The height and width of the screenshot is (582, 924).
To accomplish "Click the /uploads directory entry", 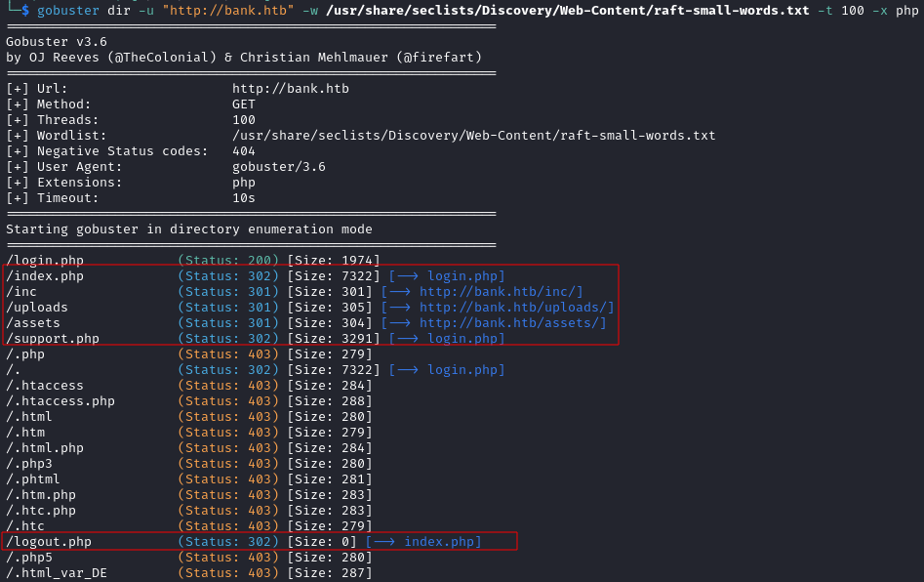I will 37,308.
